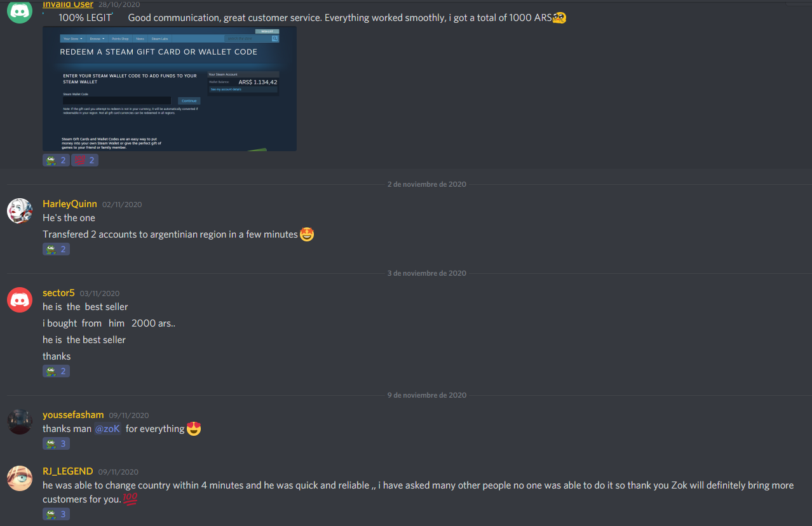Open sector5's red Discord avatar
The height and width of the screenshot is (526, 812).
pyautogui.click(x=20, y=300)
